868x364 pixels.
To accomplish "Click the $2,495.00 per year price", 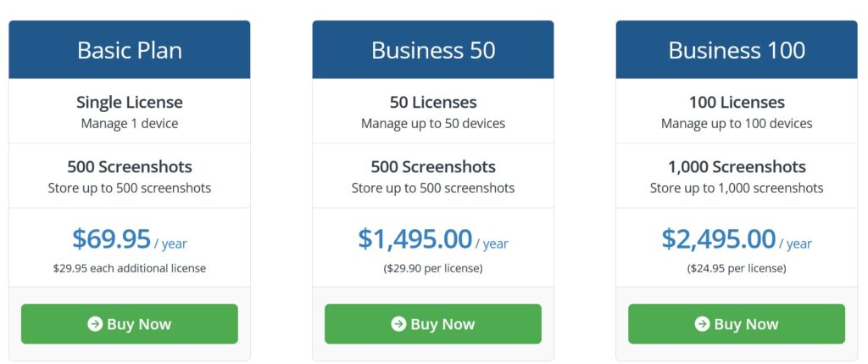I will tap(737, 239).
